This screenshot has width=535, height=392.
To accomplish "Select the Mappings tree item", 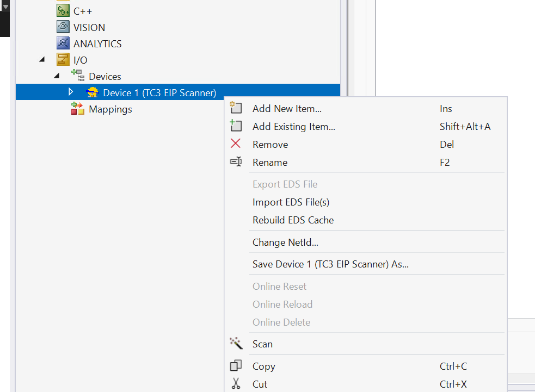I will [x=110, y=109].
